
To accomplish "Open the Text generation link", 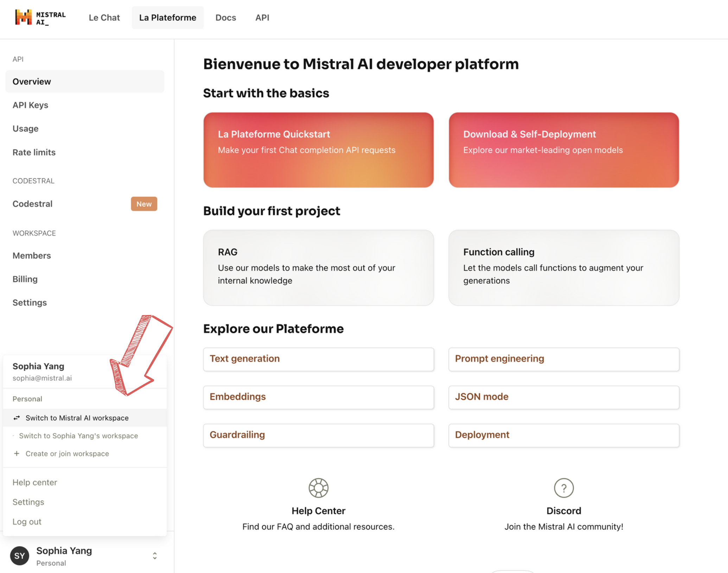I will pyautogui.click(x=318, y=359).
